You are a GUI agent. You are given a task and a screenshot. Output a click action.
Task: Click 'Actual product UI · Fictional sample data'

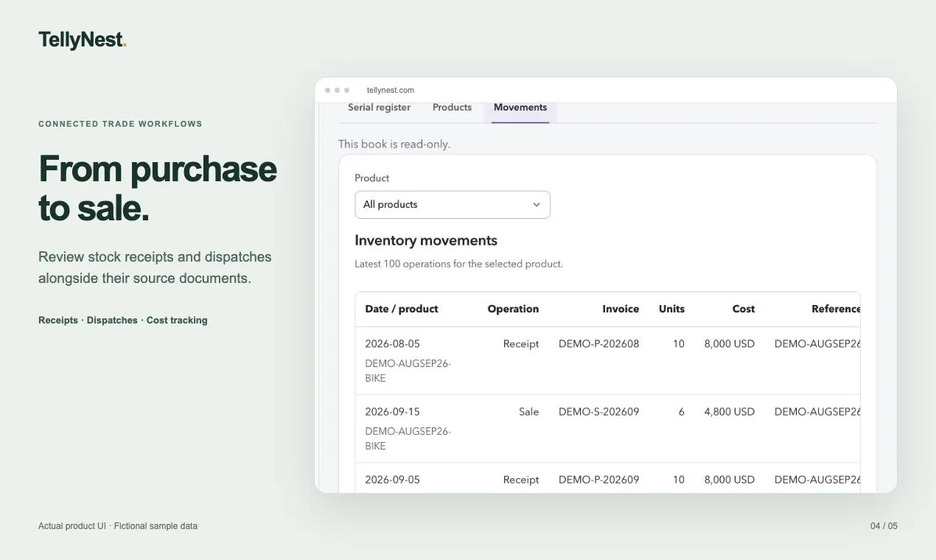tap(118, 526)
